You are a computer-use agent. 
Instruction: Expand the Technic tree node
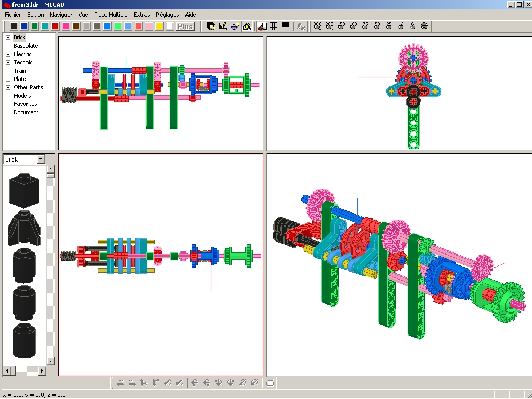coord(8,62)
